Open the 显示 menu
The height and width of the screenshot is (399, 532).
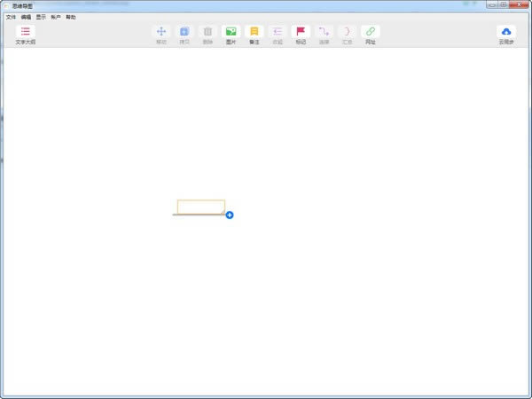[41, 17]
